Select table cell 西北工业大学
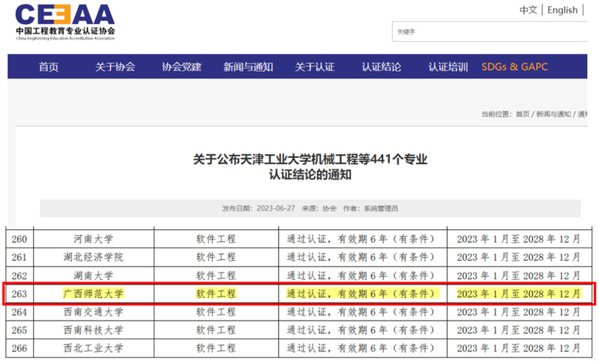Image resolution: width=599 pixels, height=364 pixels. click(x=94, y=348)
